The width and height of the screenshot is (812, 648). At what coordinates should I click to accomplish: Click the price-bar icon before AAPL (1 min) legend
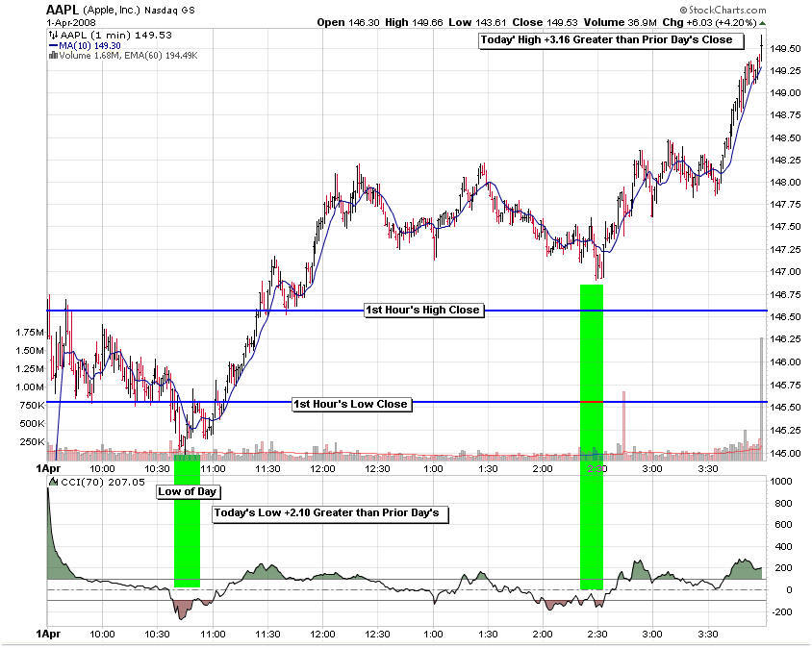(x=53, y=36)
